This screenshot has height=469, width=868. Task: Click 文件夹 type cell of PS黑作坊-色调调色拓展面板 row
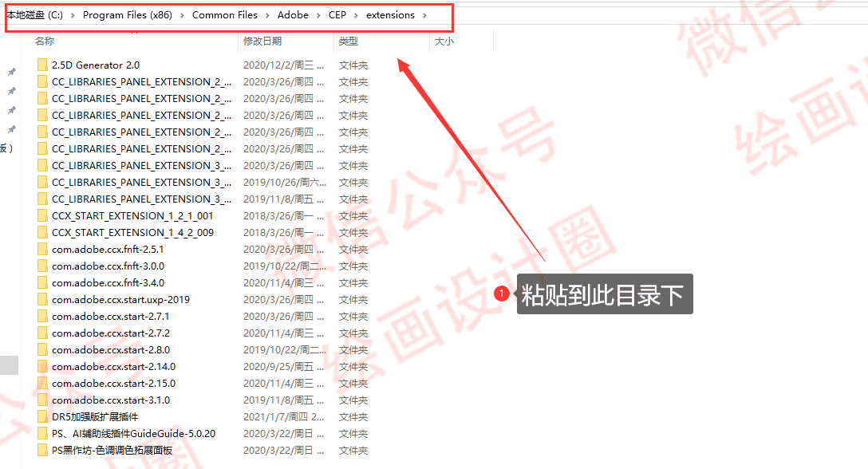pos(353,450)
